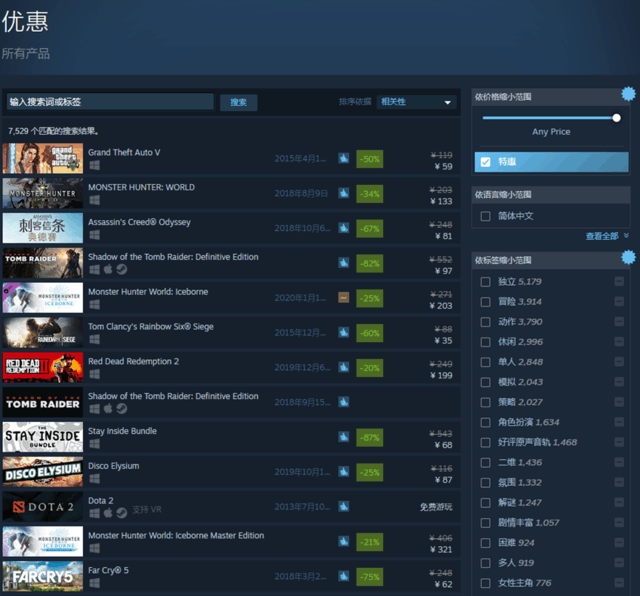The height and width of the screenshot is (596, 640).
Task: Check the 简体中文 language filter
Action: [x=485, y=216]
